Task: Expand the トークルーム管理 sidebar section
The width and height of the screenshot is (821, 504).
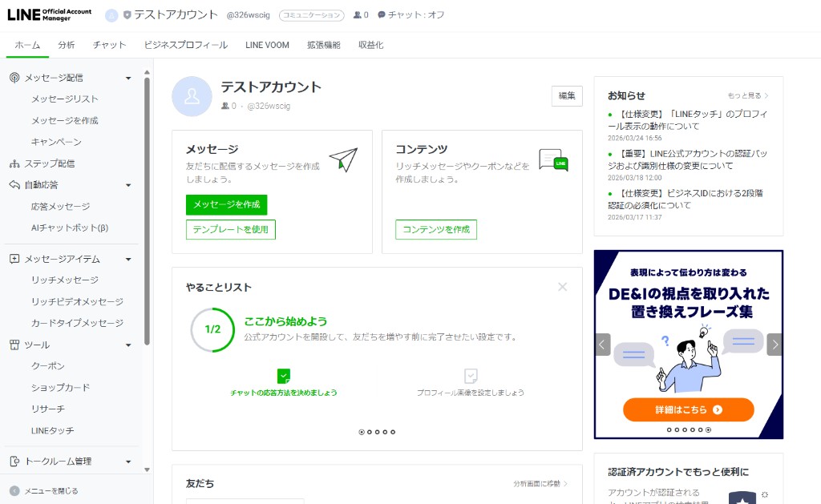Action: [128, 462]
